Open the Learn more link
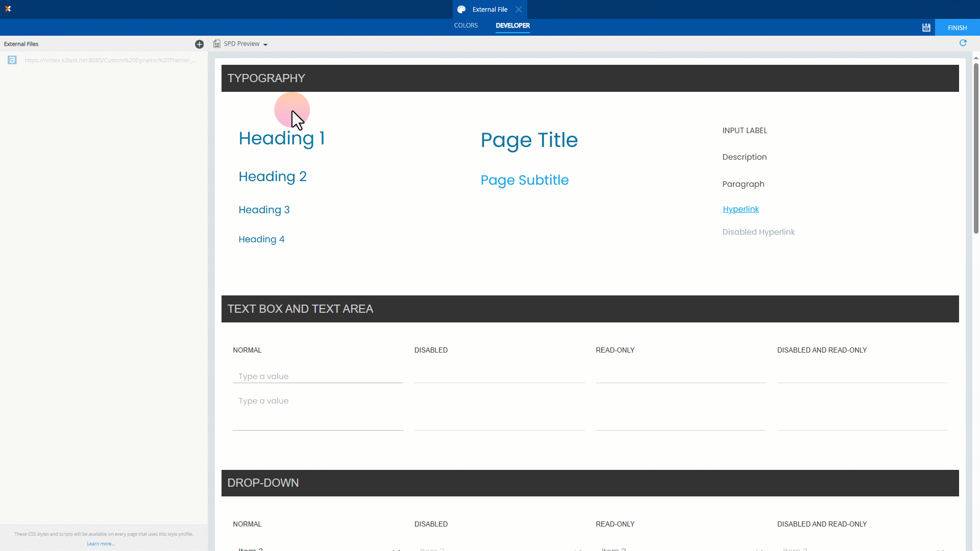Screen dimensions: 980x551 tap(101, 544)
